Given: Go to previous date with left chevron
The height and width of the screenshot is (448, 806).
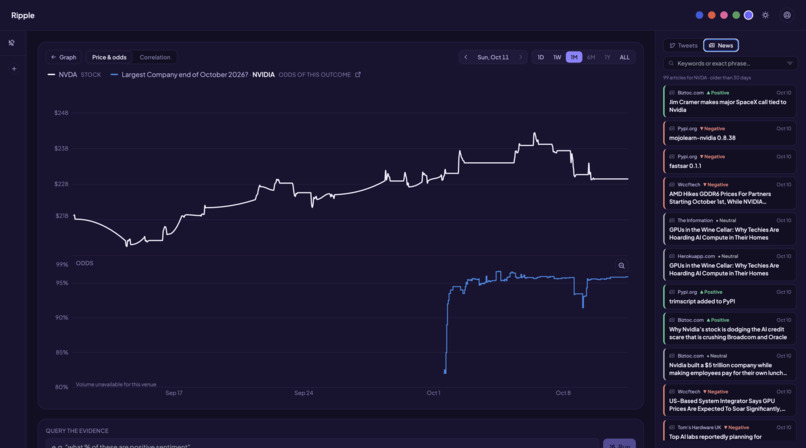Looking at the screenshot, I should 466,57.
